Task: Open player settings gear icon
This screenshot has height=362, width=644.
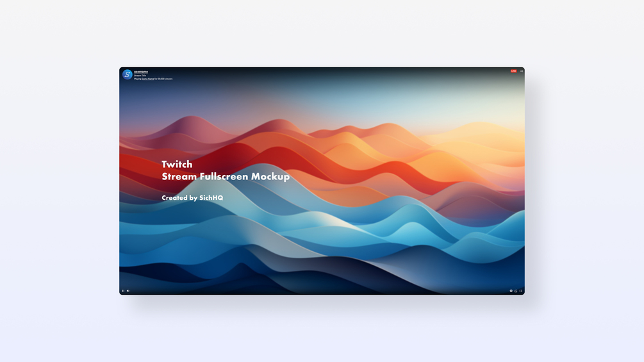Action: click(x=511, y=291)
